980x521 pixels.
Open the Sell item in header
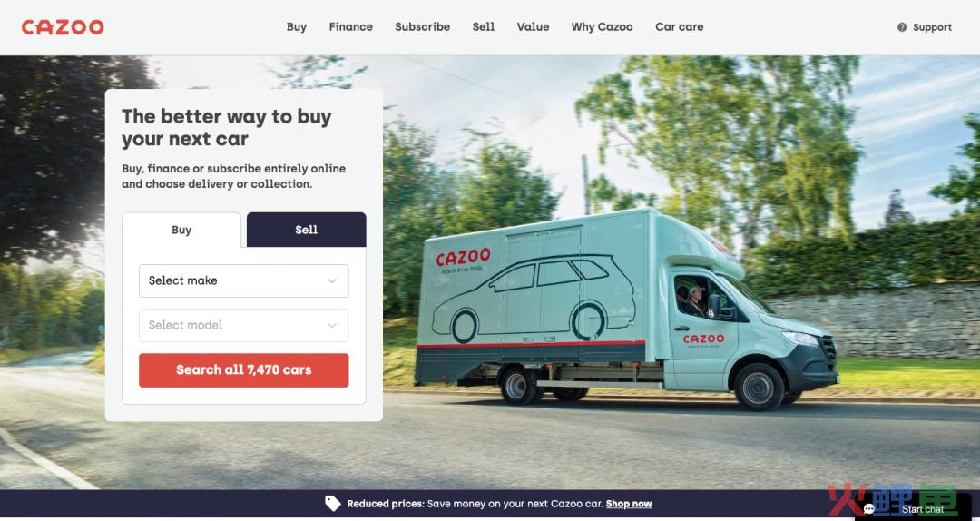click(483, 27)
